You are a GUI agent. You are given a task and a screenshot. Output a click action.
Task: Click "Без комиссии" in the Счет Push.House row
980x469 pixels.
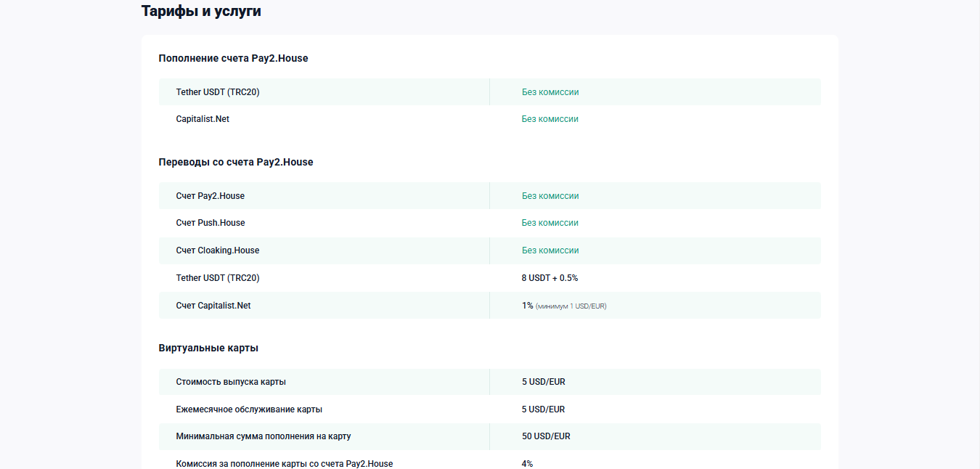coord(550,223)
